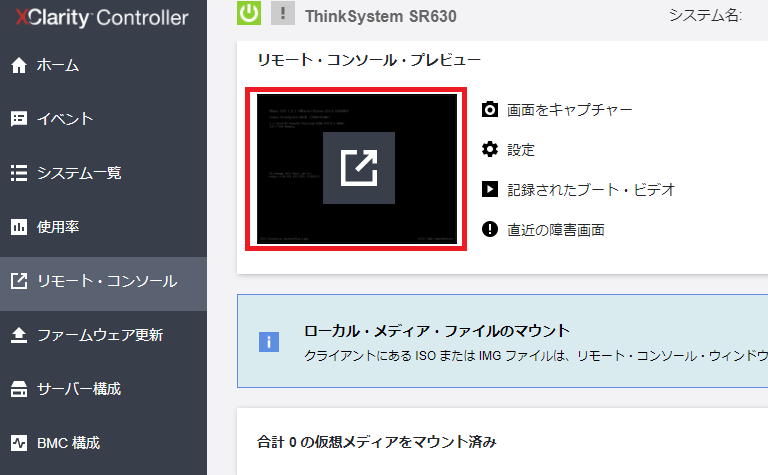The height and width of the screenshot is (475, 768).
Task: Click リモート・コンソール・プレビュー heading
Action: click(369, 60)
